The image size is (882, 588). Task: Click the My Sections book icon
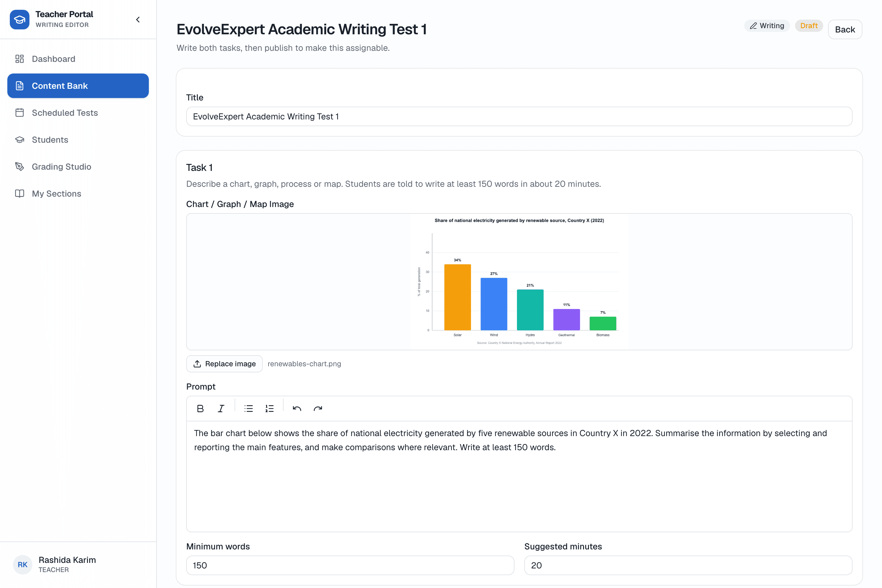click(x=20, y=194)
